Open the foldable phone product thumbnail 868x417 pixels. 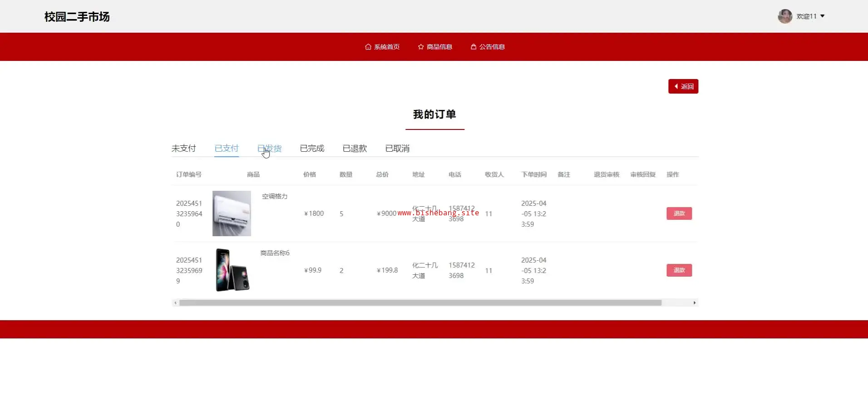[232, 270]
